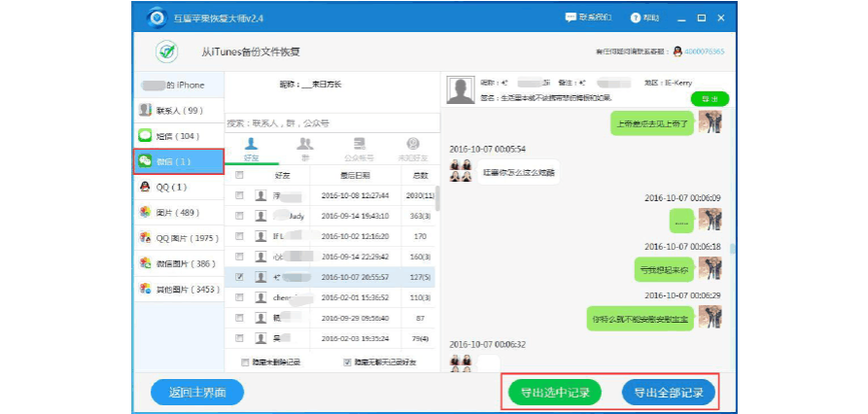The width and height of the screenshot is (868, 414).
Task: Click avatar in the 2016-02-01 15:36:52 row
Action: tap(260, 297)
